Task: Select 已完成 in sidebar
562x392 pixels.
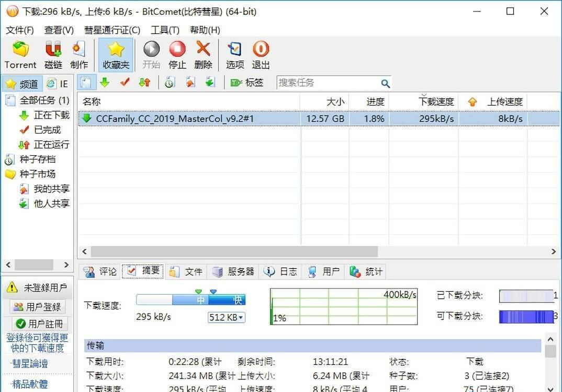Action: click(x=40, y=130)
